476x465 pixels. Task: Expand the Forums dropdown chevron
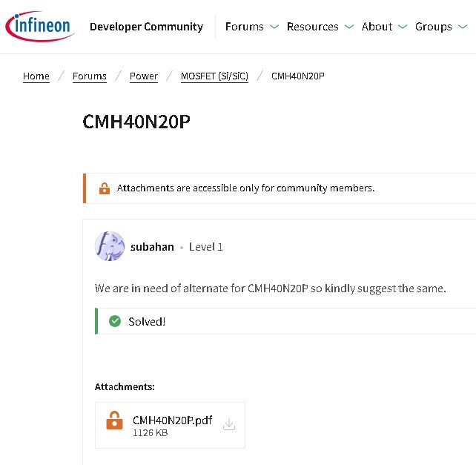274,27
